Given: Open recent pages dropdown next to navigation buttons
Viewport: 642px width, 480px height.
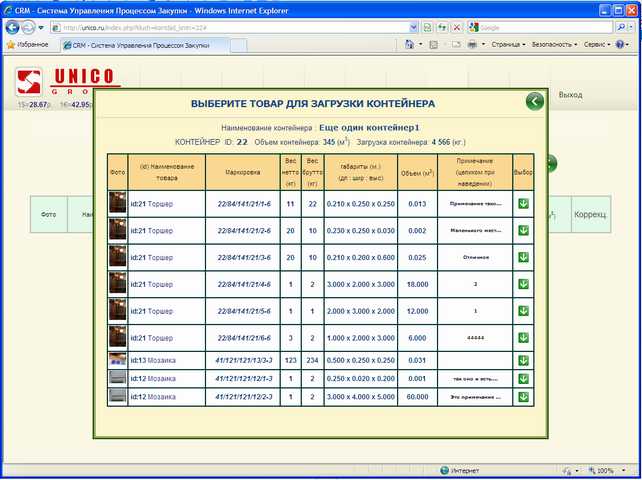Looking at the screenshot, I should point(41,28).
